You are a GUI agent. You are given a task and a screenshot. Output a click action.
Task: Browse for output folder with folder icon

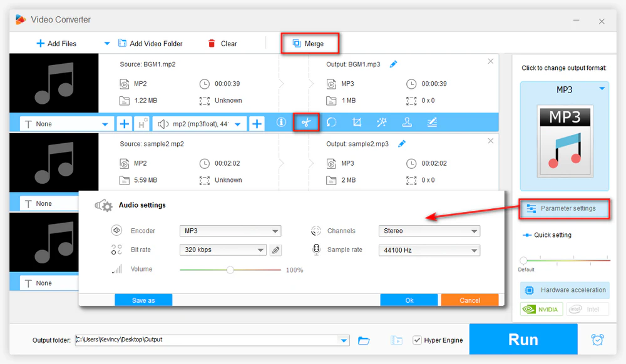364,340
